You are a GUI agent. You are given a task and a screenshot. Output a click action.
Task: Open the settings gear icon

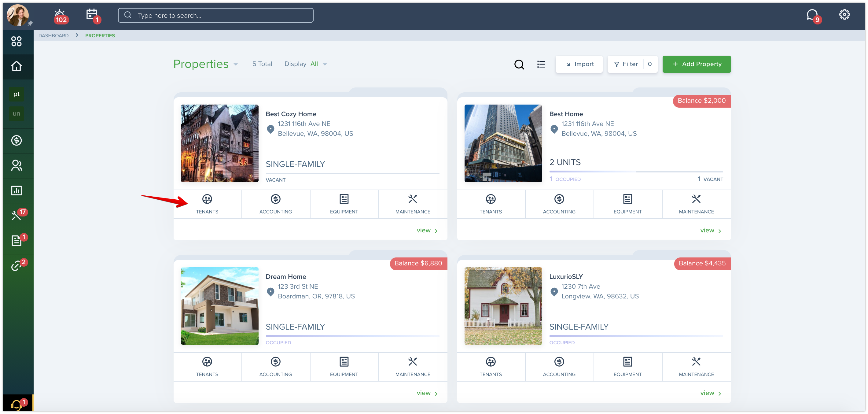pyautogui.click(x=844, y=14)
